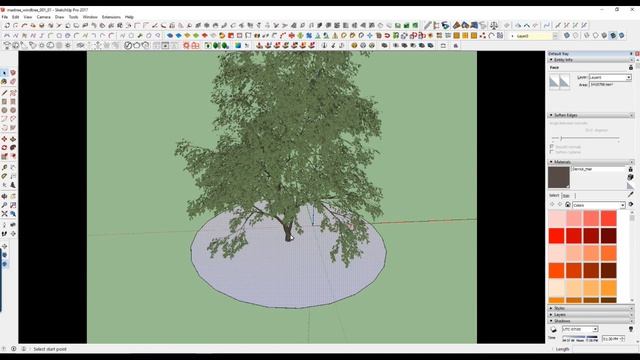The height and width of the screenshot is (360, 640).
Task: Open the File menu
Action: coord(4,17)
